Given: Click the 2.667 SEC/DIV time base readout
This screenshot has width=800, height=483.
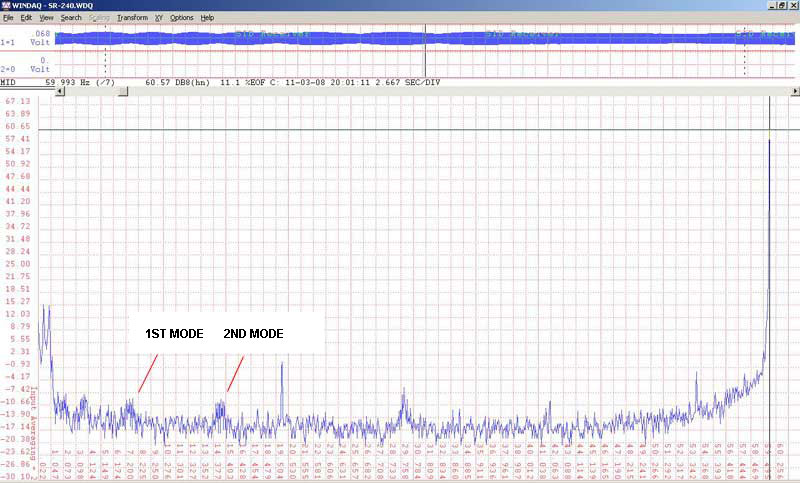Looking at the screenshot, I should click(x=407, y=82).
